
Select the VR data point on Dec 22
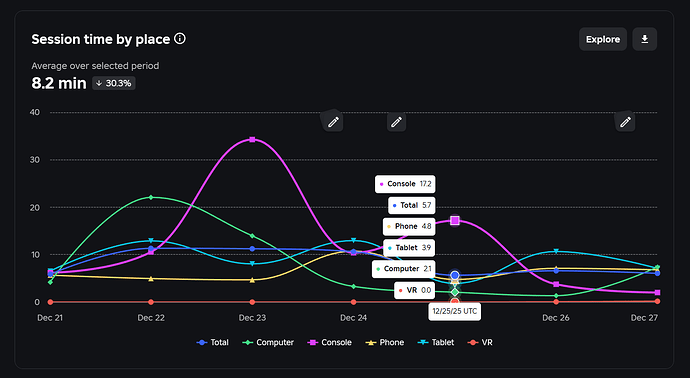tap(151, 302)
